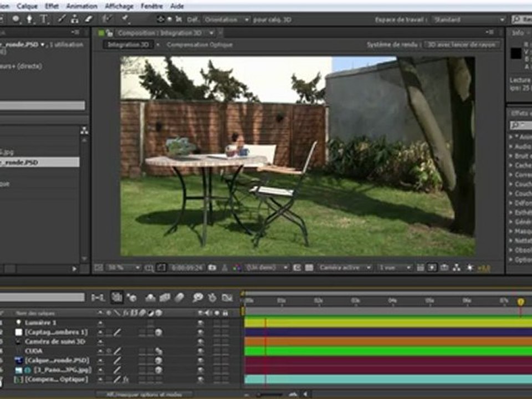
Task: Open the Affichage menu
Action: point(119,6)
